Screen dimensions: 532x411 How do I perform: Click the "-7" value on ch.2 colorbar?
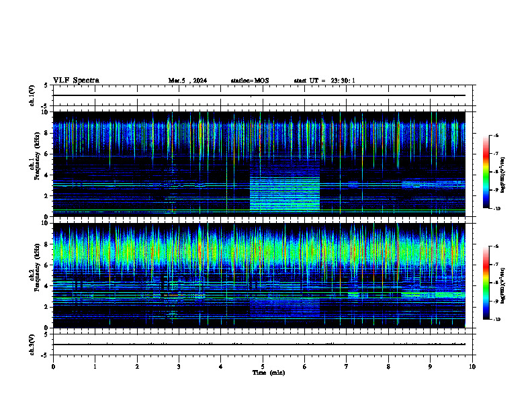tap(496, 265)
